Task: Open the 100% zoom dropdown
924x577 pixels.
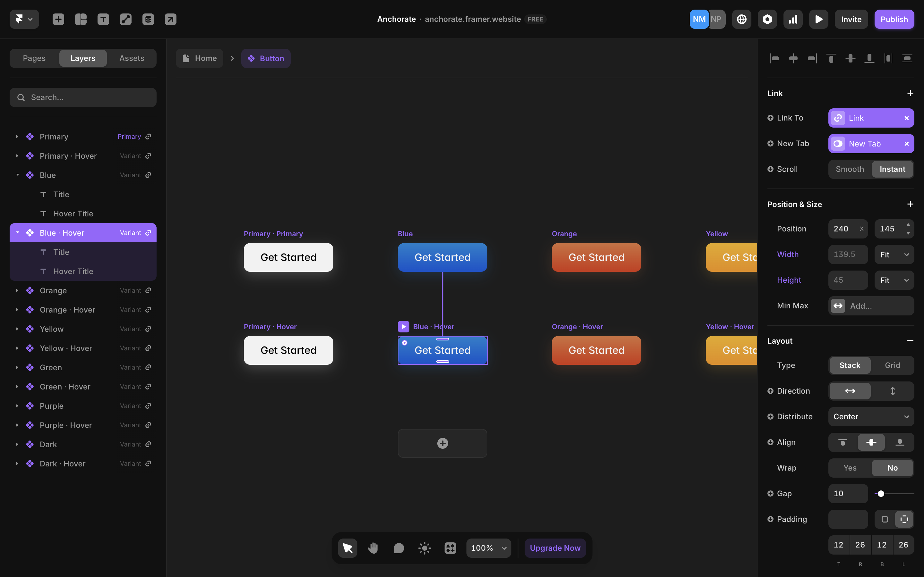Action: click(488, 548)
